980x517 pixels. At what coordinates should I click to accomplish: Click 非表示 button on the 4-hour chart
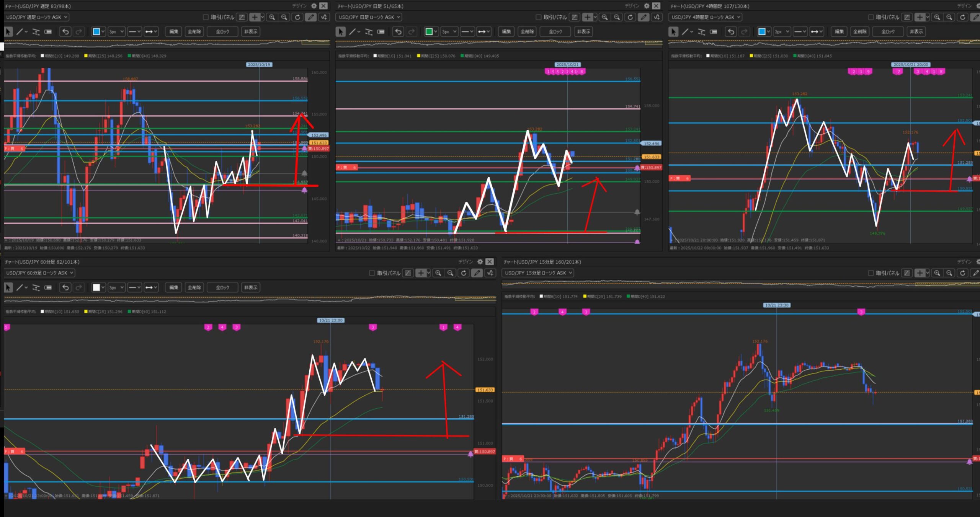pos(916,31)
